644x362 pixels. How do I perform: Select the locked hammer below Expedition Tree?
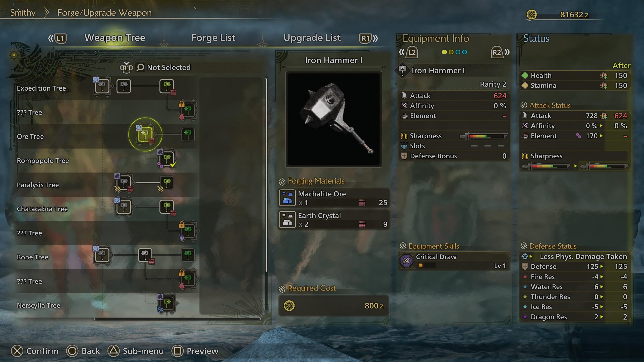(x=188, y=110)
